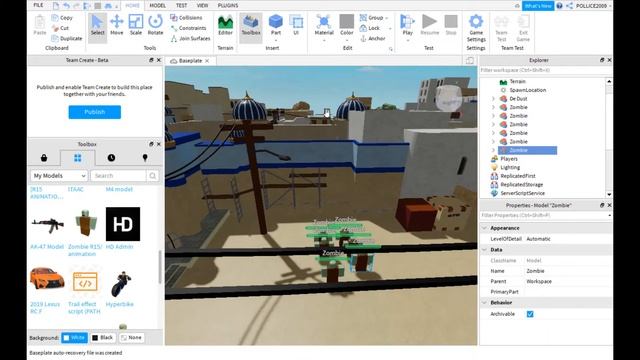Copy selection to clipboard
640x360 pixels.
pos(62,18)
